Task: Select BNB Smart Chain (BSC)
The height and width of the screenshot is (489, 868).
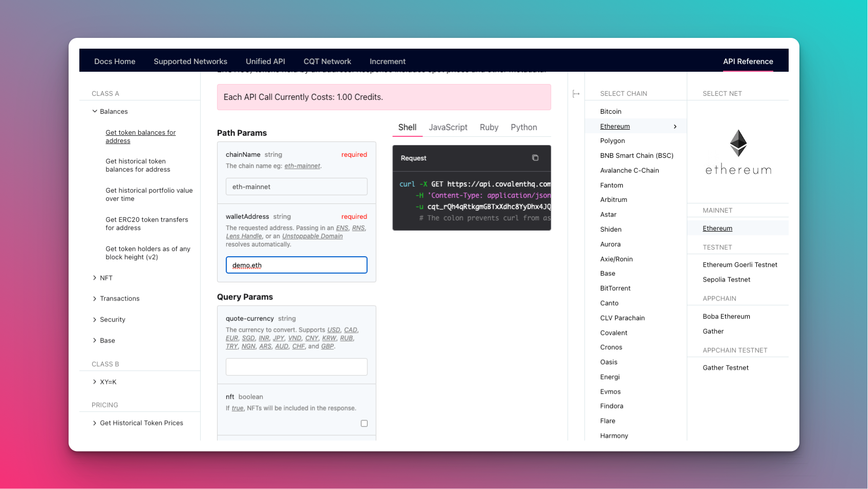Action: tap(637, 156)
